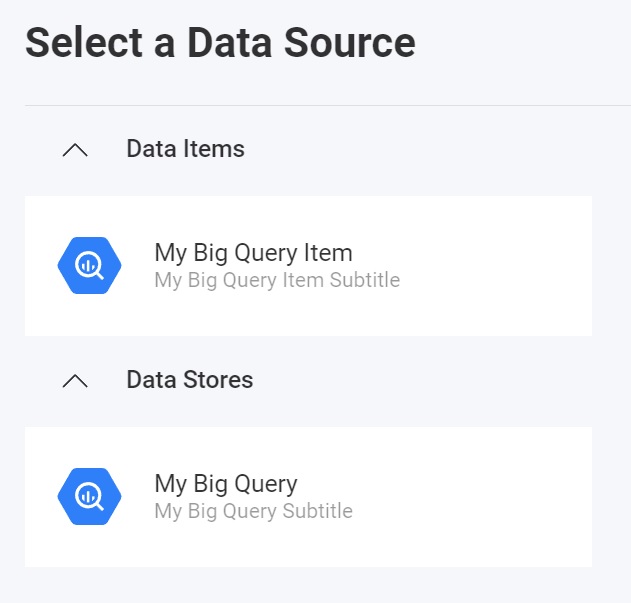Click blank space right of Data Stores label
The width and height of the screenshot is (631, 603).
(420, 381)
